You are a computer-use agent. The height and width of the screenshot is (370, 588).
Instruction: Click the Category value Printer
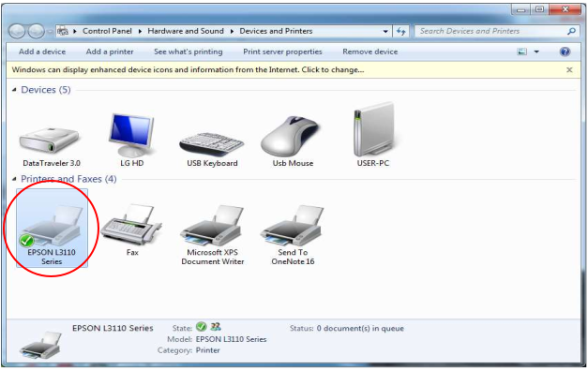208,350
